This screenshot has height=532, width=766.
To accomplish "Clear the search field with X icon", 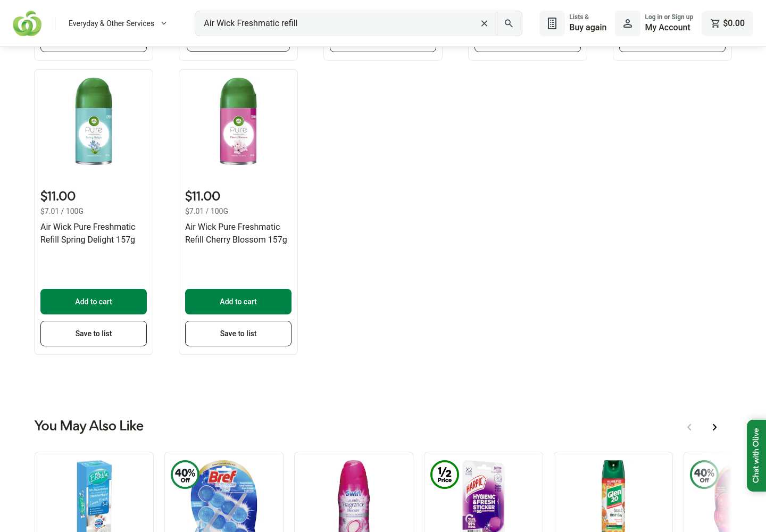I will pyautogui.click(x=484, y=23).
